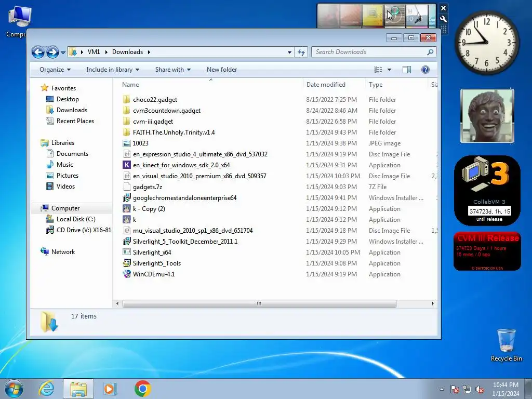Viewport: 532px width, 399px height.
Task: Click the analog clock gadget
Action: 486,43
